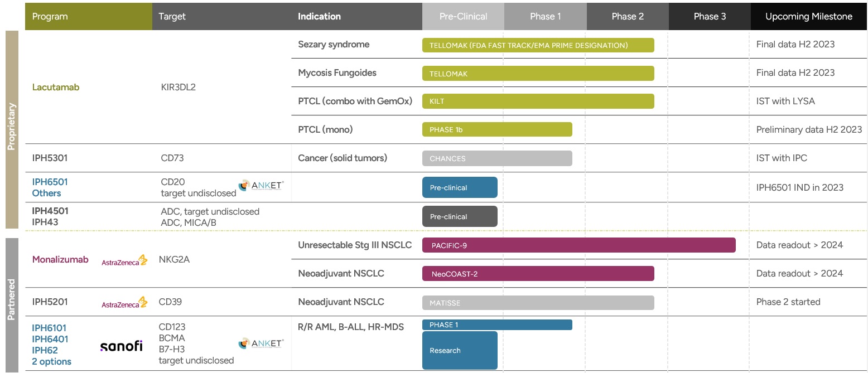
Task: Click the dark grey Pre-clinical box
Action: pyautogui.click(x=460, y=216)
